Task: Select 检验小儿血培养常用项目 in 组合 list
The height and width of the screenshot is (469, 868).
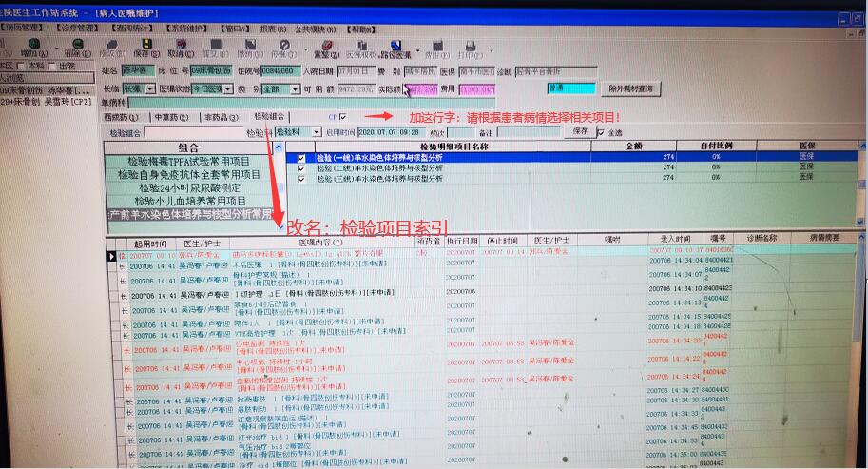Action: pyautogui.click(x=189, y=201)
